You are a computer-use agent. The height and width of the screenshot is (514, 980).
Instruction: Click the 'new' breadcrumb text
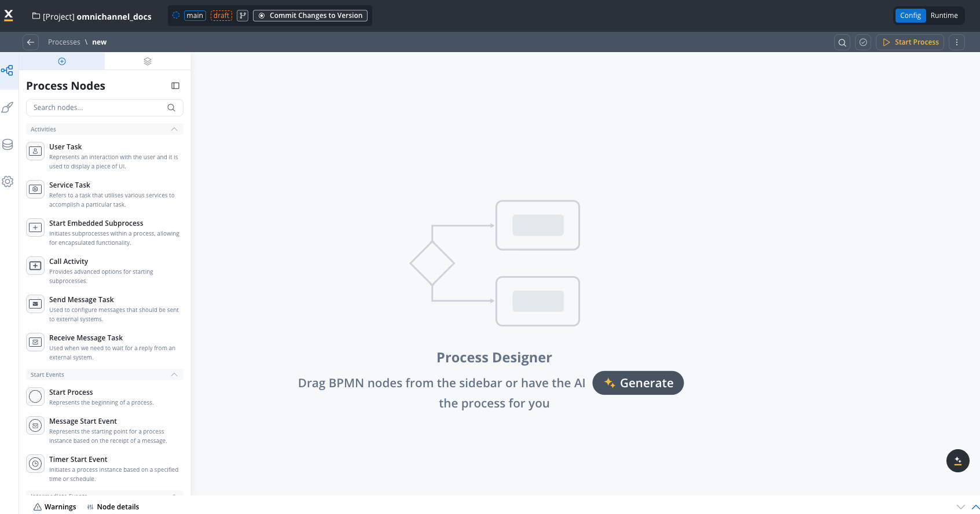pos(100,42)
